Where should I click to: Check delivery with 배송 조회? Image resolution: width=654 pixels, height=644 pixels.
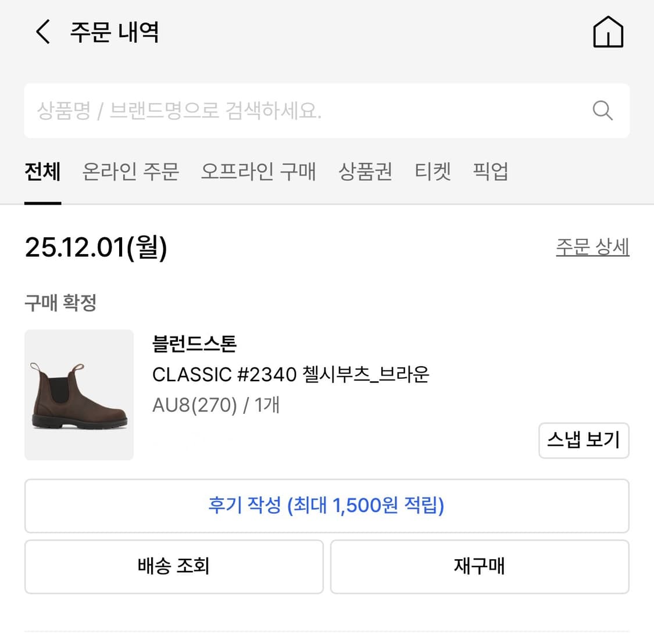(174, 566)
